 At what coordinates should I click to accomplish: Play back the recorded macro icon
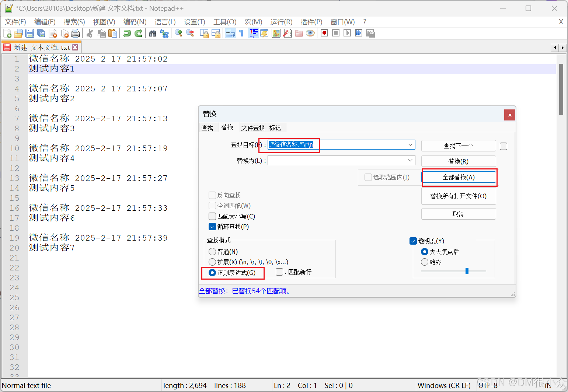[x=347, y=33]
